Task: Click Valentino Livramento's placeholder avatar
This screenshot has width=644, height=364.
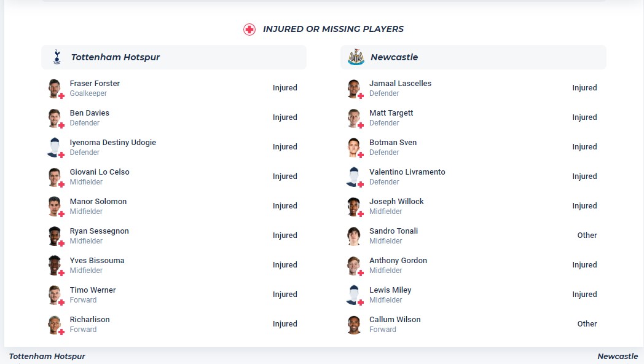Action: click(354, 176)
